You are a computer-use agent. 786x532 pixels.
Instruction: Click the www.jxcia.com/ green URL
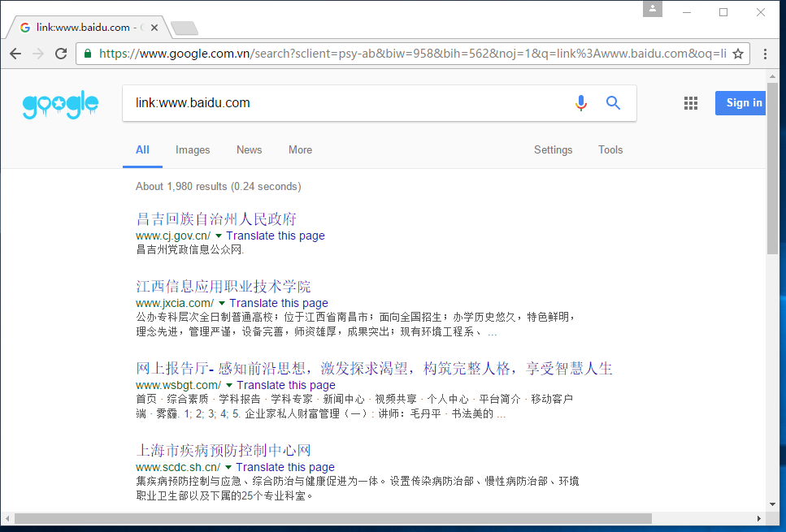point(175,303)
